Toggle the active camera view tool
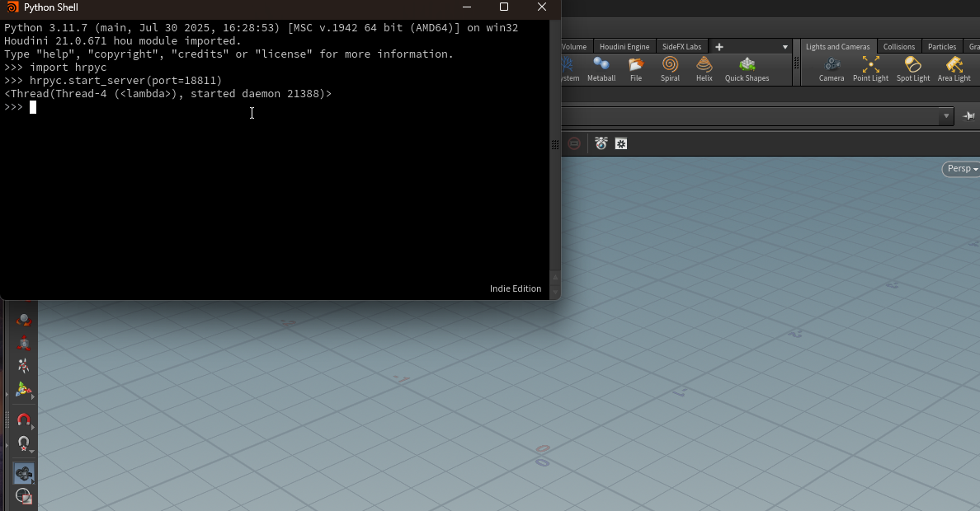 pyautogui.click(x=24, y=473)
